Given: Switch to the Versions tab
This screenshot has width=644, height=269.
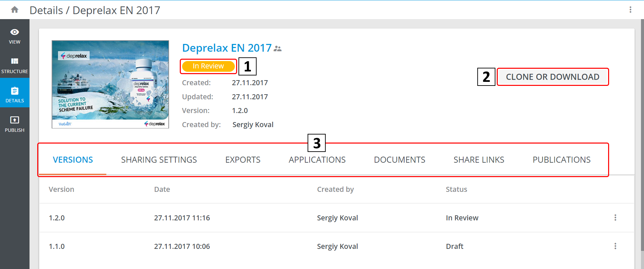Looking at the screenshot, I should point(73,160).
